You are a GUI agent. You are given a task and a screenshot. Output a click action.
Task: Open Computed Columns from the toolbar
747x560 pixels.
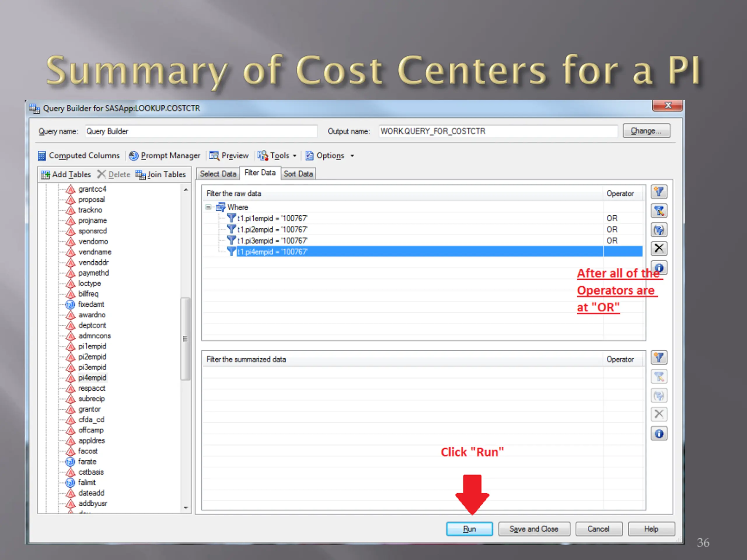click(x=79, y=156)
